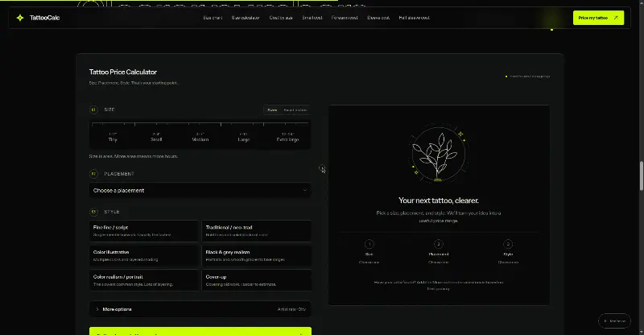Select the Large size option
The image size is (644, 335).
[x=244, y=137]
